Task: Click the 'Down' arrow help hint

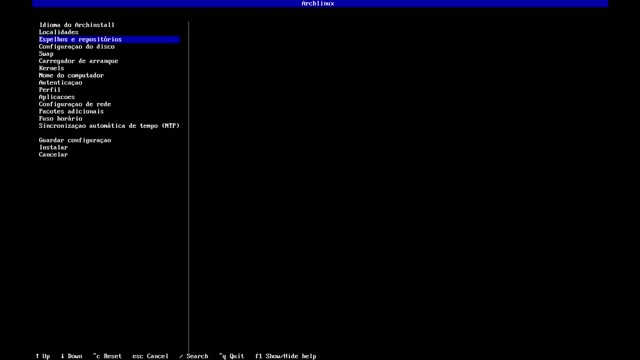Action: tap(71, 356)
